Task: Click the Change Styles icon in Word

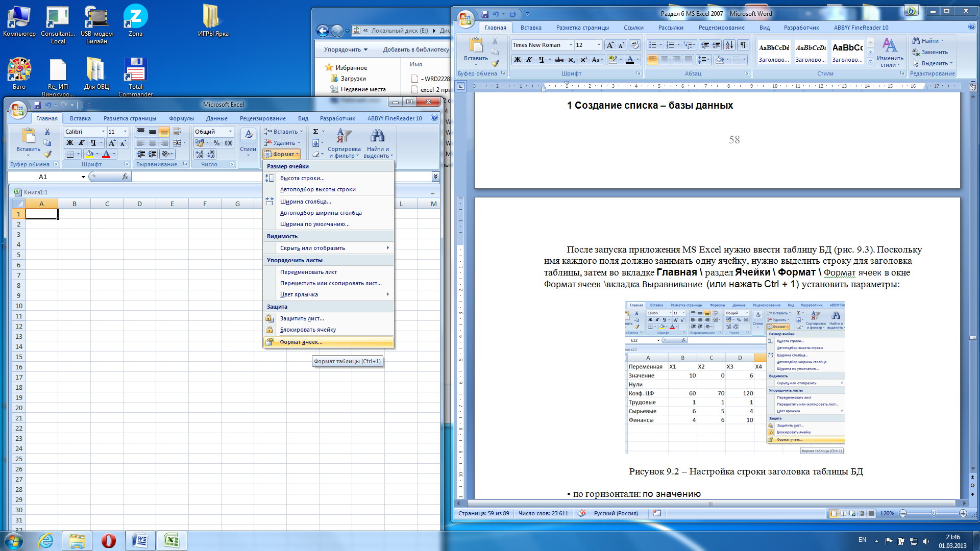Action: click(x=890, y=45)
